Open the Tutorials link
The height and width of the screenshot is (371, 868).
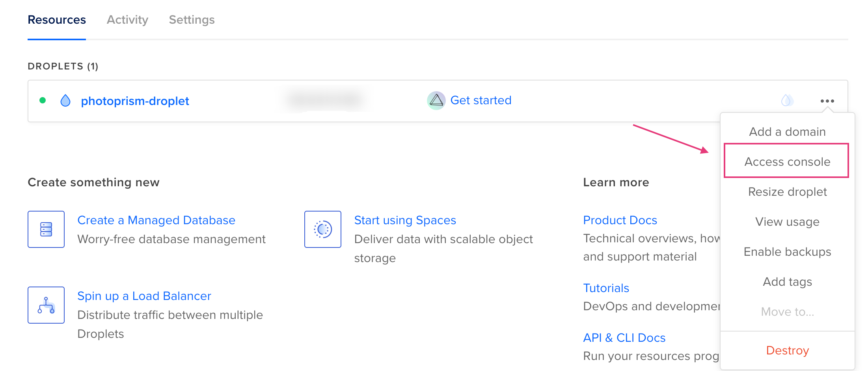[x=606, y=288]
